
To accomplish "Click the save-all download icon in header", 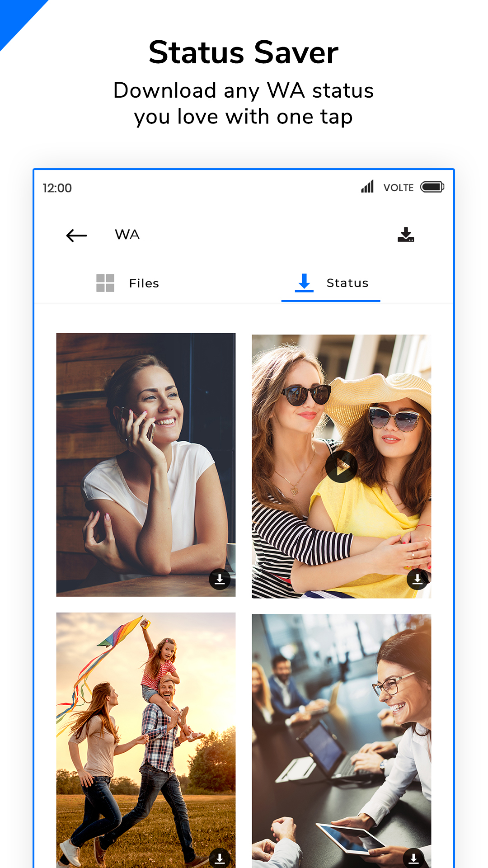I will click(405, 235).
